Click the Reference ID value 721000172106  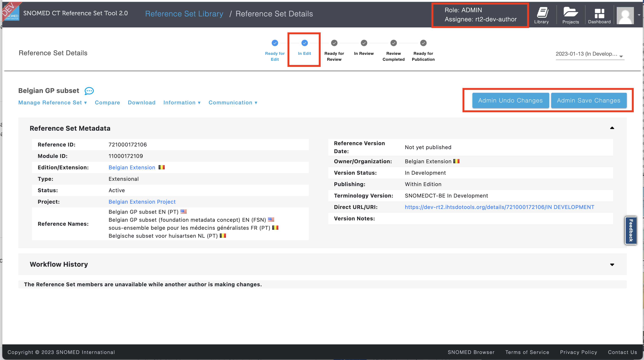128,145
